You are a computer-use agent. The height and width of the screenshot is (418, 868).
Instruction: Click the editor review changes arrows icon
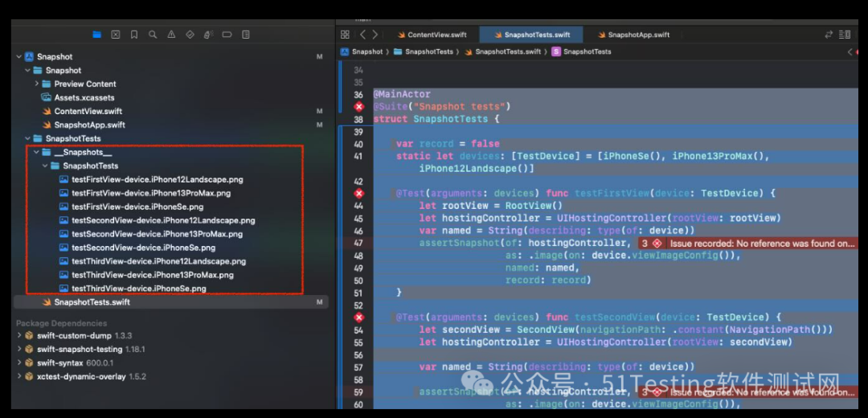pyautogui.click(x=829, y=35)
